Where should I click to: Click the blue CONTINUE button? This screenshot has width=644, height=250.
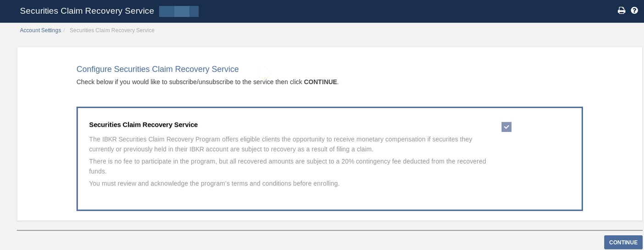tap(623, 242)
